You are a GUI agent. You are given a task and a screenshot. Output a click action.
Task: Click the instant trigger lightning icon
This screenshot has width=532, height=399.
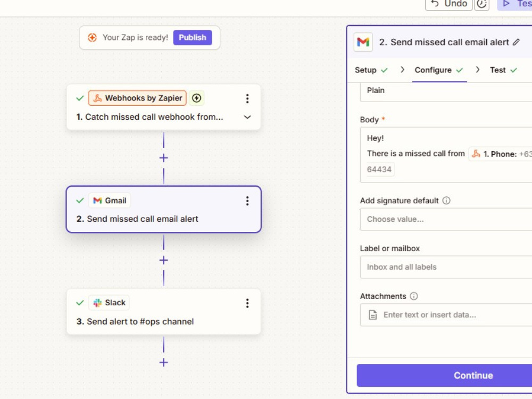[196, 98]
